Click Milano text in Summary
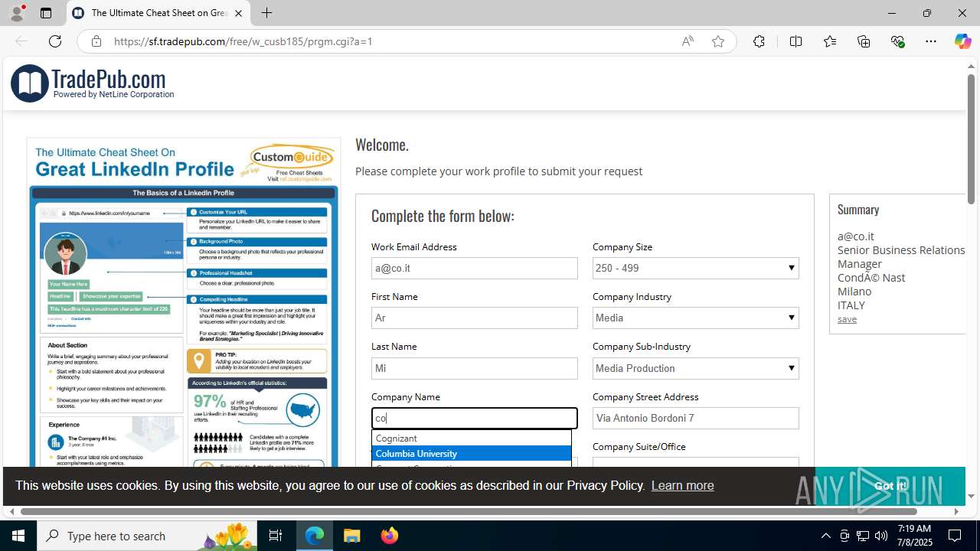Image resolution: width=980 pixels, height=551 pixels. [854, 292]
